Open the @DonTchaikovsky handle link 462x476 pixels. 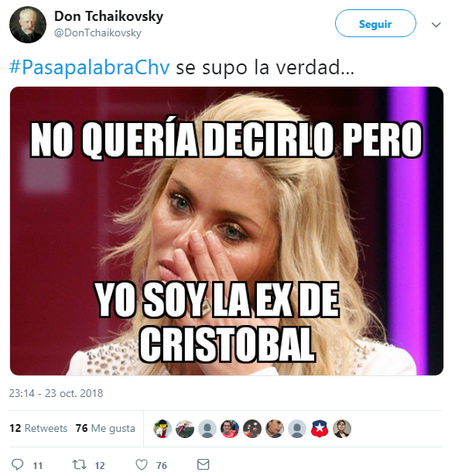(x=98, y=33)
